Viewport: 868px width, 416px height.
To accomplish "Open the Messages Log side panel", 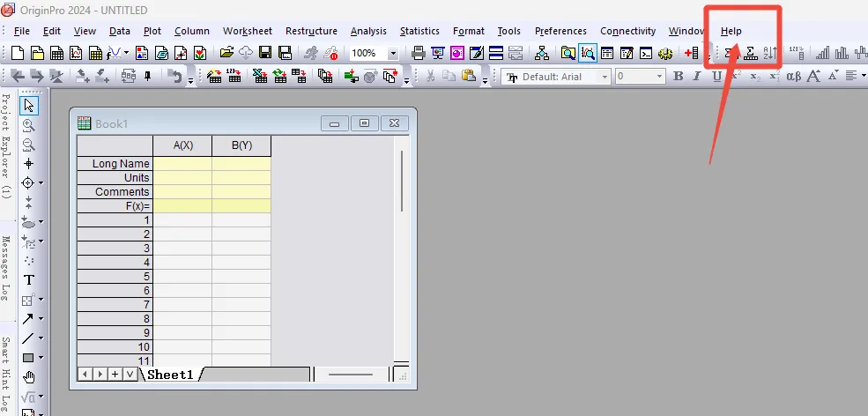I will 5,269.
